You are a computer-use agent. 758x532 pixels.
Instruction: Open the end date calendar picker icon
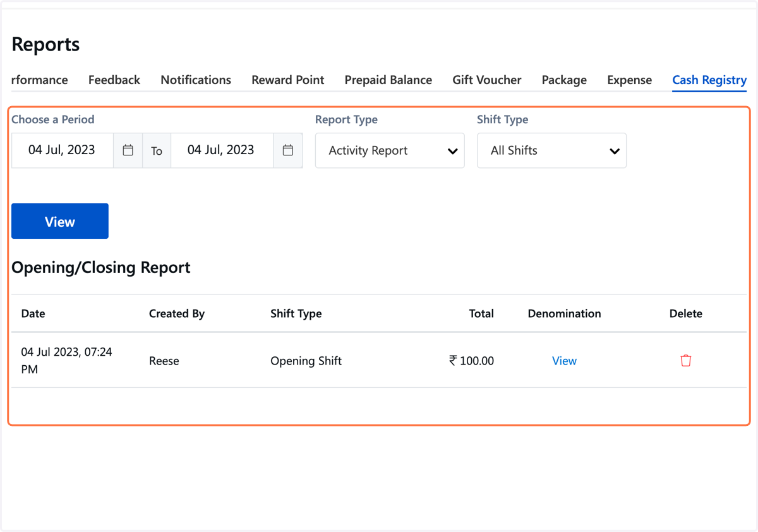[x=288, y=150]
